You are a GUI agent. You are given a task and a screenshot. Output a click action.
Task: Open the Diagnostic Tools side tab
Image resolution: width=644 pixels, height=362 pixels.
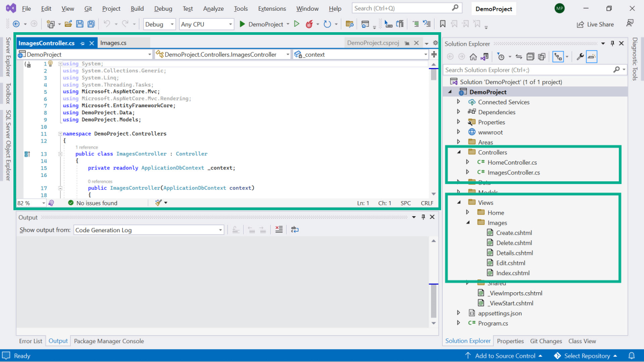tap(635, 59)
